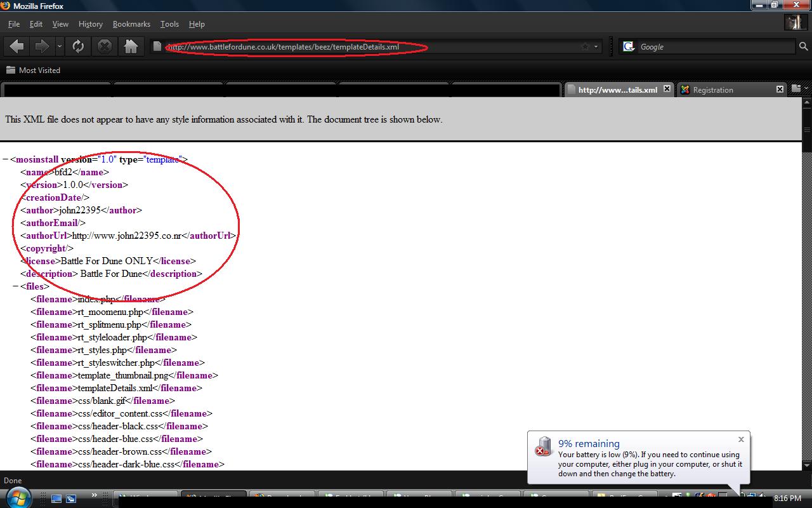
Task: Collapse the mosinstall root XML node
Action: click(6, 159)
